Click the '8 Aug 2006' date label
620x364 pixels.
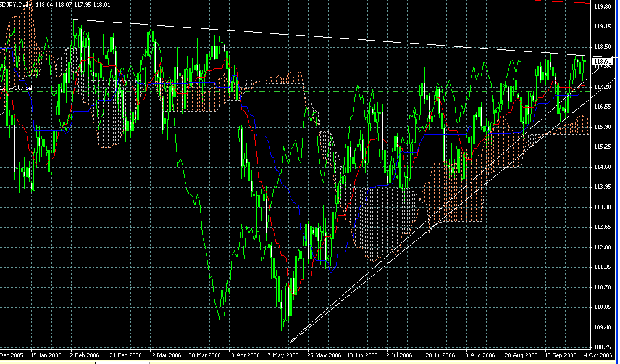[480, 355]
